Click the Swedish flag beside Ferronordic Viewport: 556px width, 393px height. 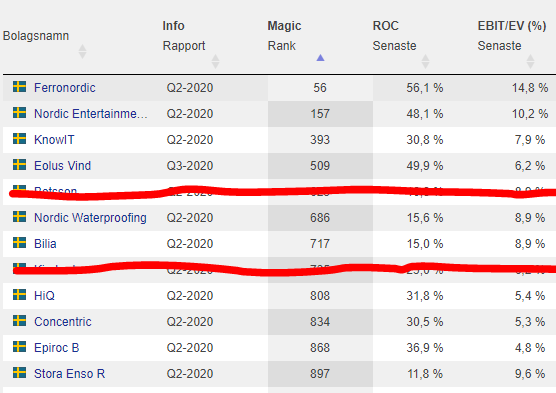coord(20,87)
